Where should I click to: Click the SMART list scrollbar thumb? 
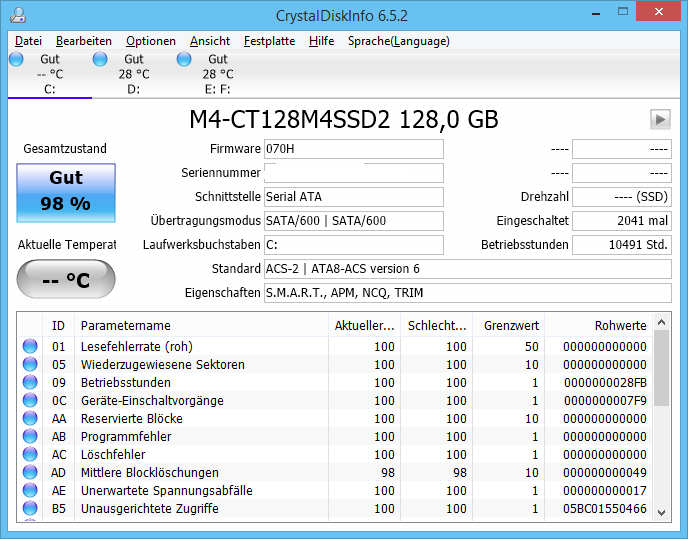(662, 369)
